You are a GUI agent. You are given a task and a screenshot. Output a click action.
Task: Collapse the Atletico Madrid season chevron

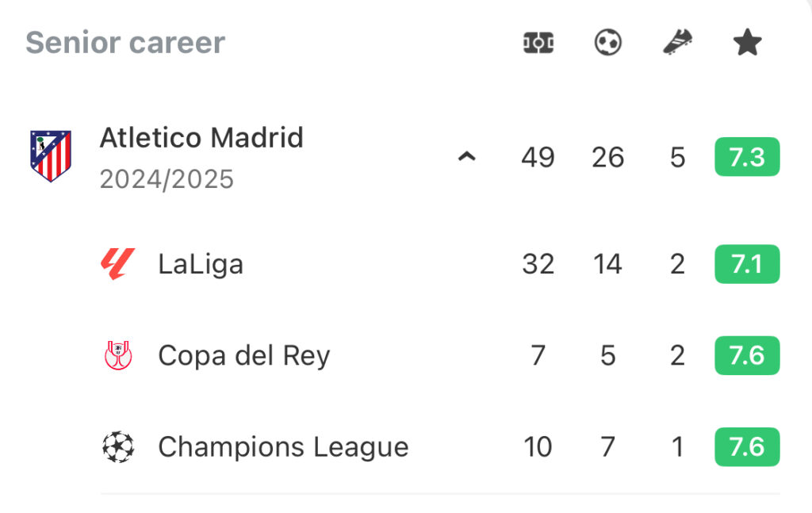pyautogui.click(x=466, y=156)
